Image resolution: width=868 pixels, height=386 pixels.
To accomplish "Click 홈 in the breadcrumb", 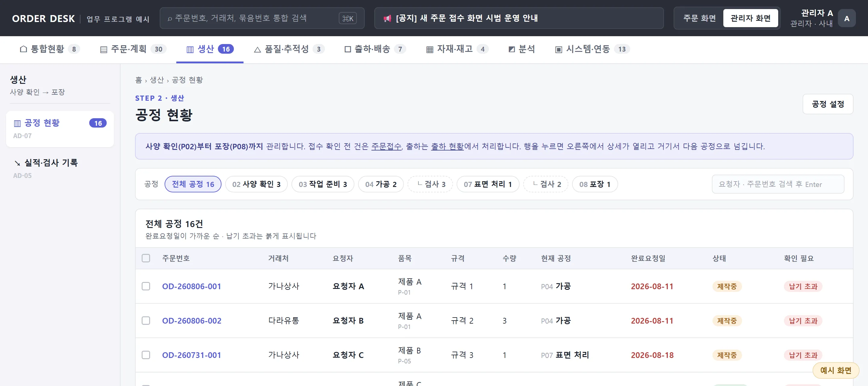I will [139, 80].
